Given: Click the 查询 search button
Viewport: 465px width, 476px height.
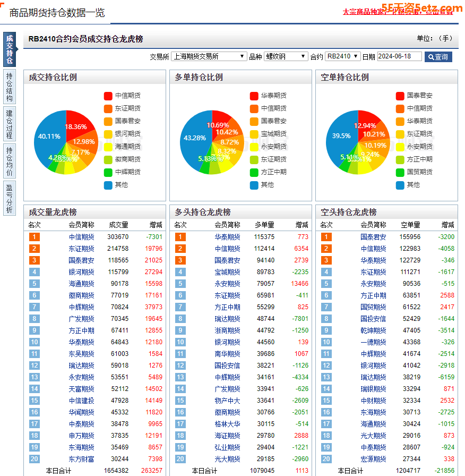Looking at the screenshot, I should [x=438, y=57].
